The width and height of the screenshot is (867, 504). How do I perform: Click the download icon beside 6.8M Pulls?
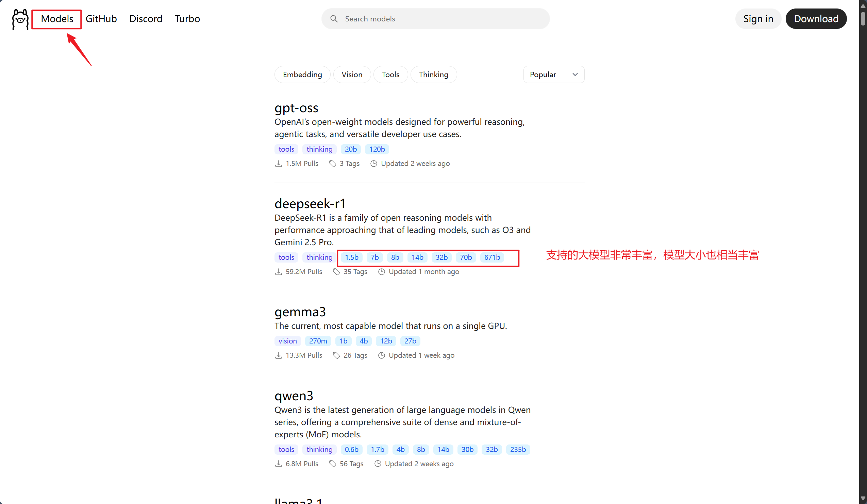[278, 464]
